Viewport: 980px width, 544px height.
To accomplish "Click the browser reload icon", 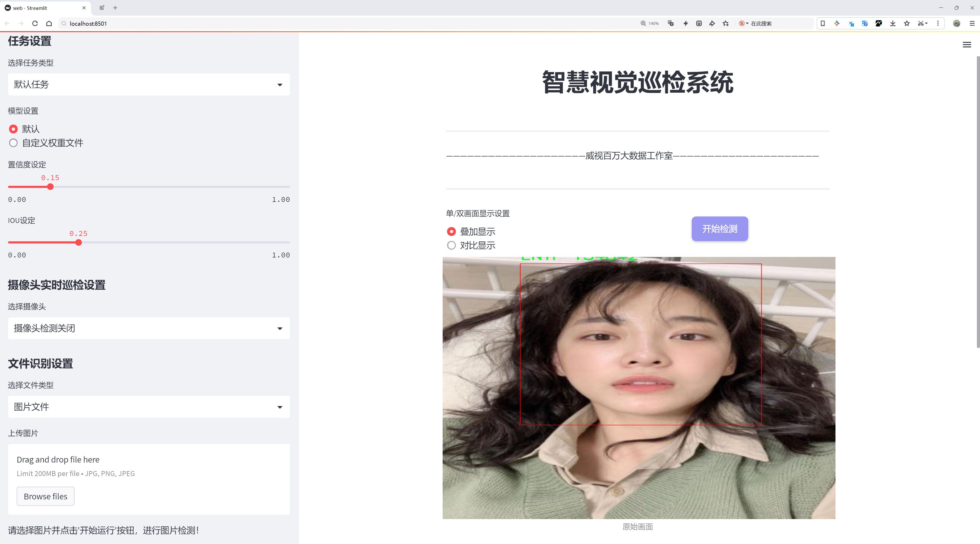I will click(x=35, y=24).
